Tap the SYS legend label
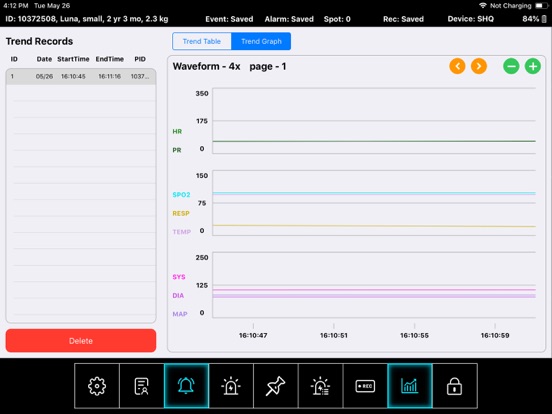This screenshot has height=414, width=552. pyautogui.click(x=179, y=277)
